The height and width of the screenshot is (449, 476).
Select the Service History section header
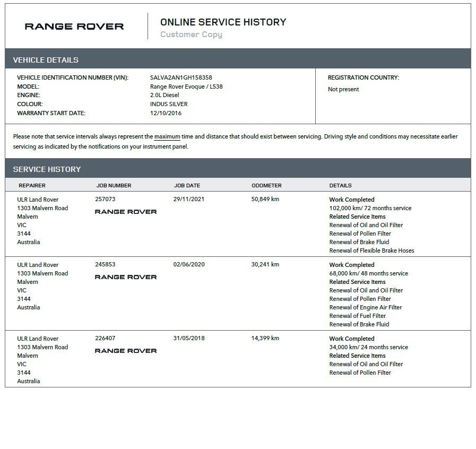coord(47,169)
